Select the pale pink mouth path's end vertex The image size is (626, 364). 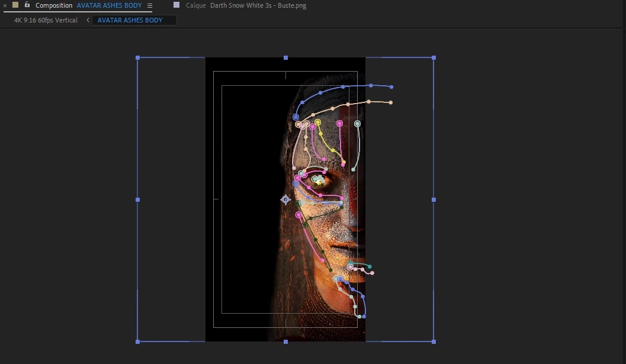click(x=372, y=273)
